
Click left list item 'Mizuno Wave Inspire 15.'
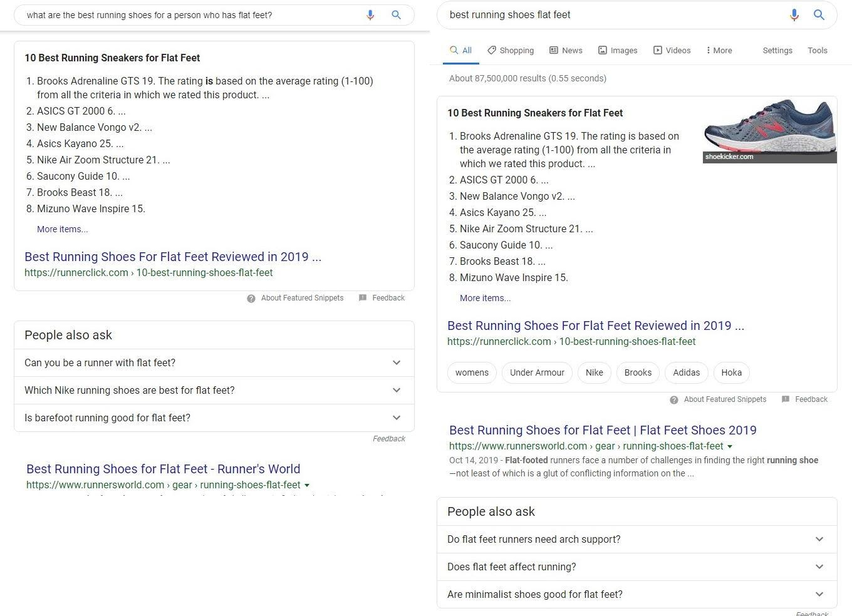(x=91, y=208)
